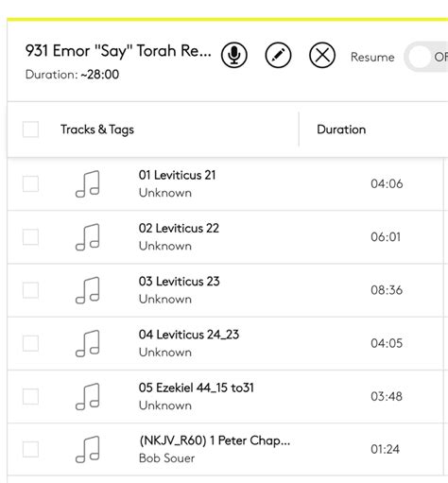Click music note icon of 02 Leviticus 22
The height and width of the screenshot is (483, 448).
[x=88, y=237]
